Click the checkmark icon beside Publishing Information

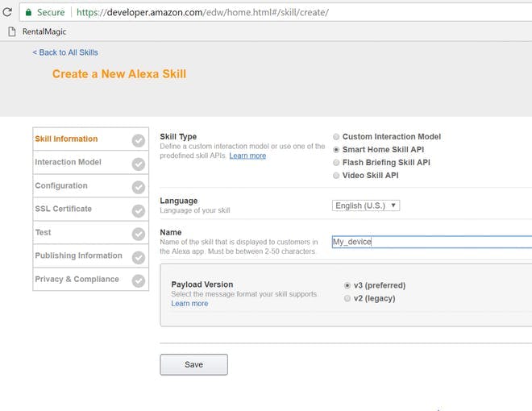tap(139, 258)
